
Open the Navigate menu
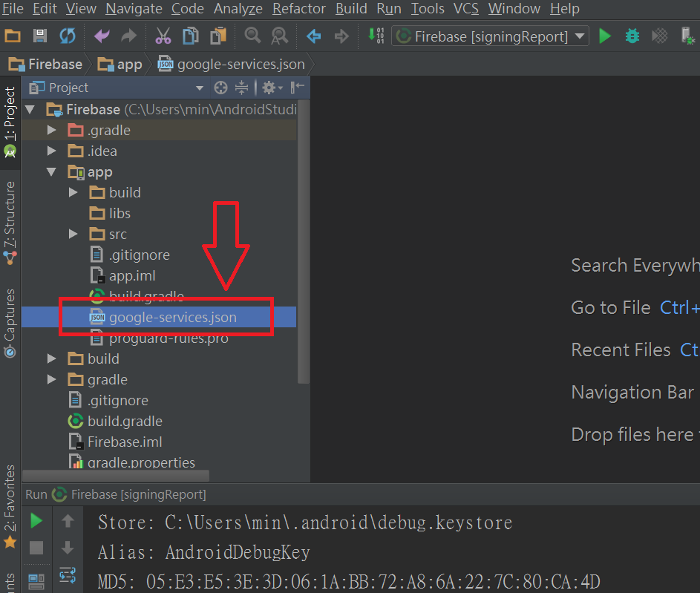coord(134,8)
